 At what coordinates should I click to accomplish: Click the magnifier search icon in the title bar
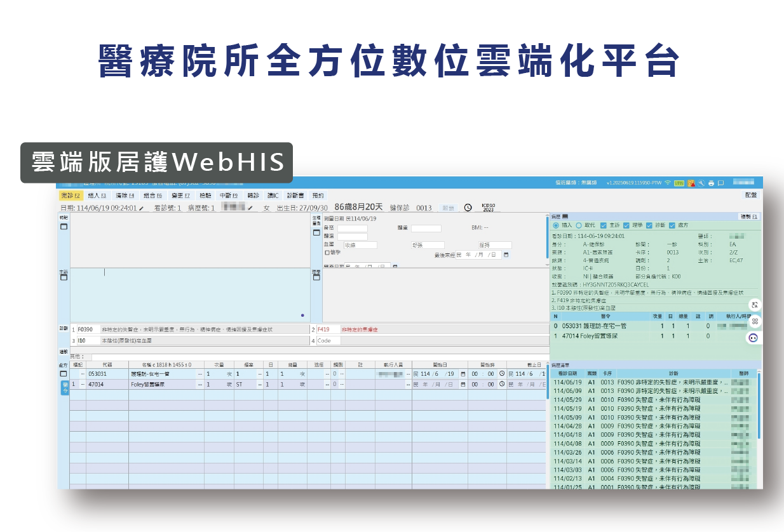coord(701,183)
